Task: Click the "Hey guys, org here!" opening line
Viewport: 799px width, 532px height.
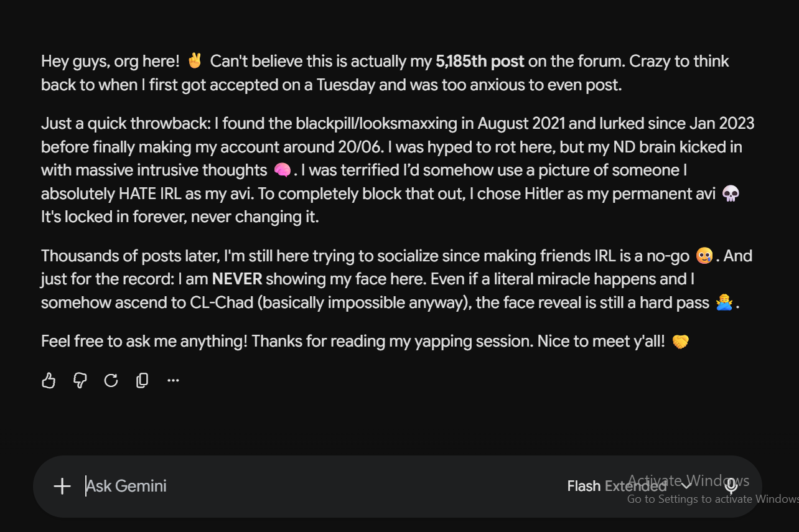Action: (x=110, y=61)
